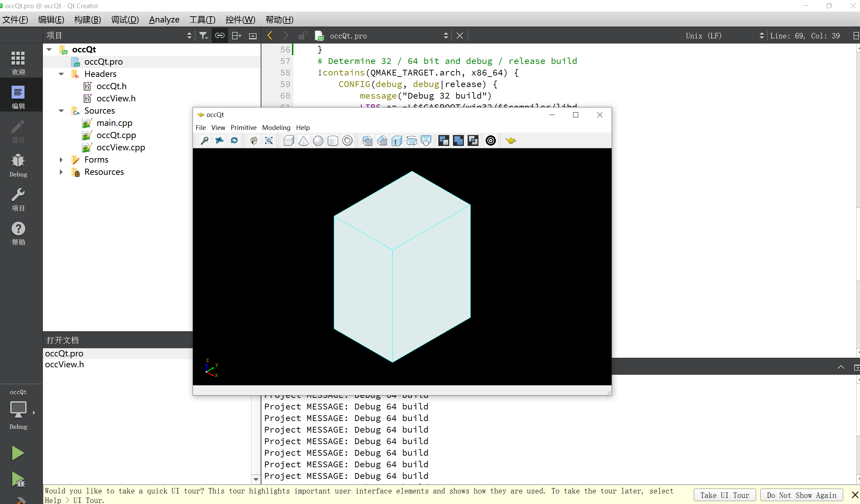Select the Cylinder primitive tool in occQt
Image resolution: width=860 pixels, height=504 pixels.
click(x=333, y=140)
